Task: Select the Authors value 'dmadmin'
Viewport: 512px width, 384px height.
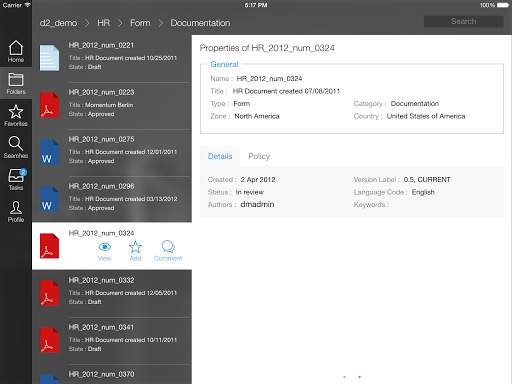Action: (x=257, y=204)
